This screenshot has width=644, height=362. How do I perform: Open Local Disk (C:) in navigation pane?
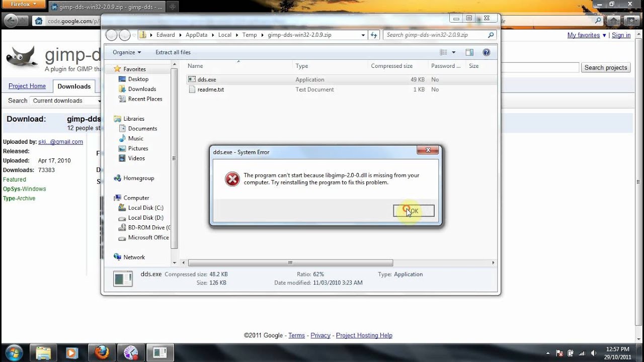(145, 208)
